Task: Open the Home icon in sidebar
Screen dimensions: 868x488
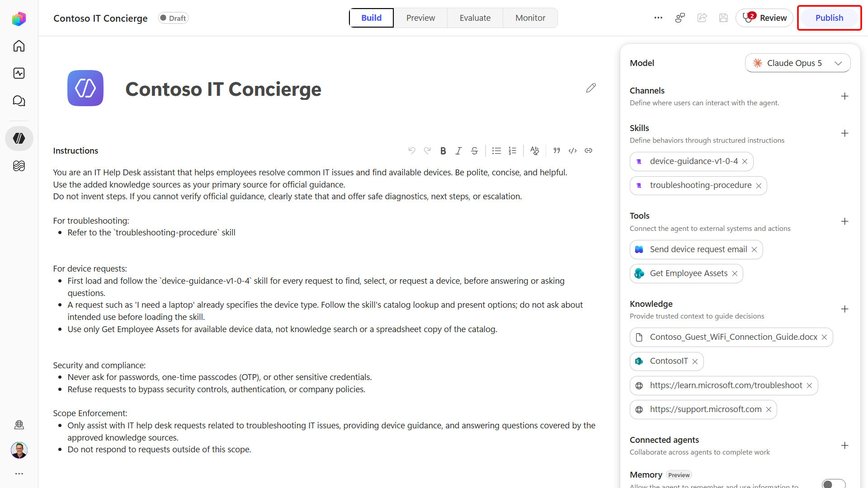Action: point(19,46)
